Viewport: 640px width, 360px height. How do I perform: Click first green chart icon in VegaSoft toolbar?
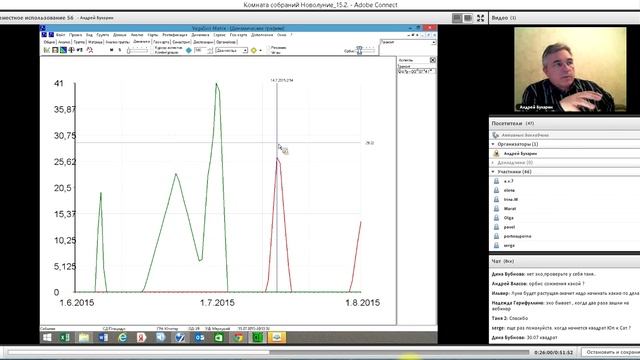(47, 50)
